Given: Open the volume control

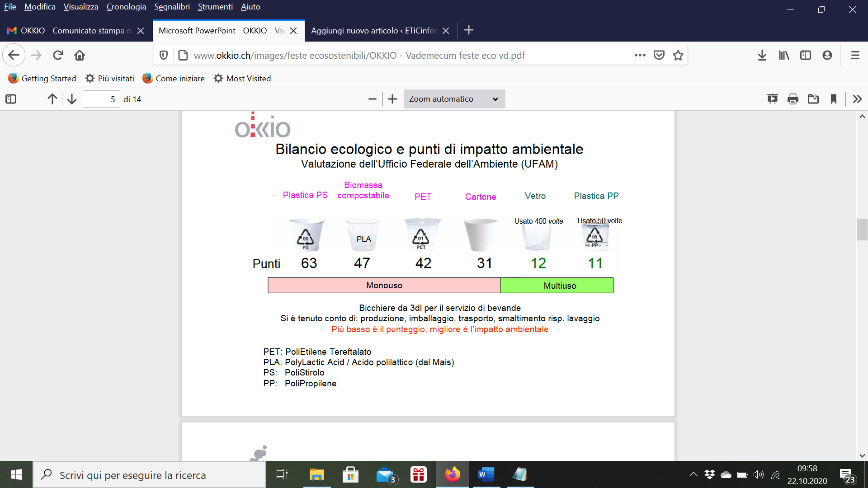Looking at the screenshot, I should (x=759, y=474).
